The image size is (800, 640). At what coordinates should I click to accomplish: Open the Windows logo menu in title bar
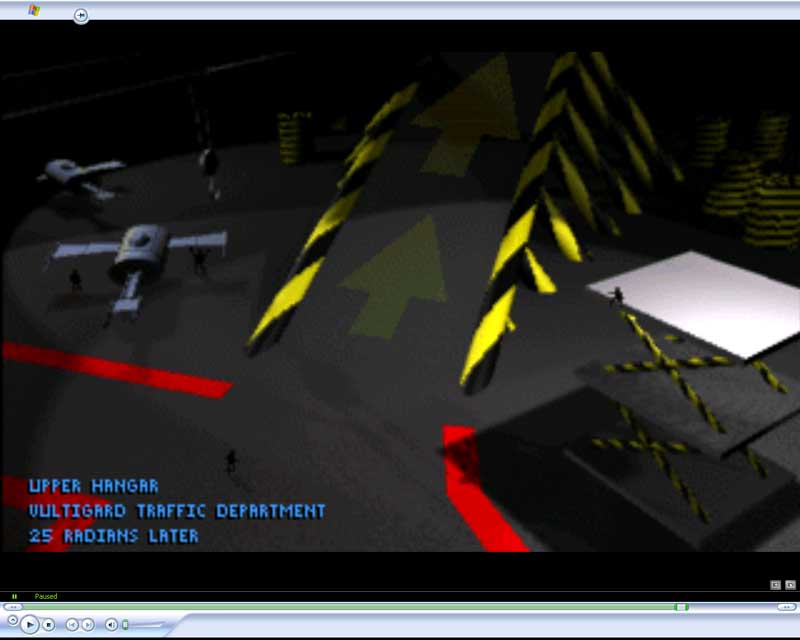click(34, 10)
